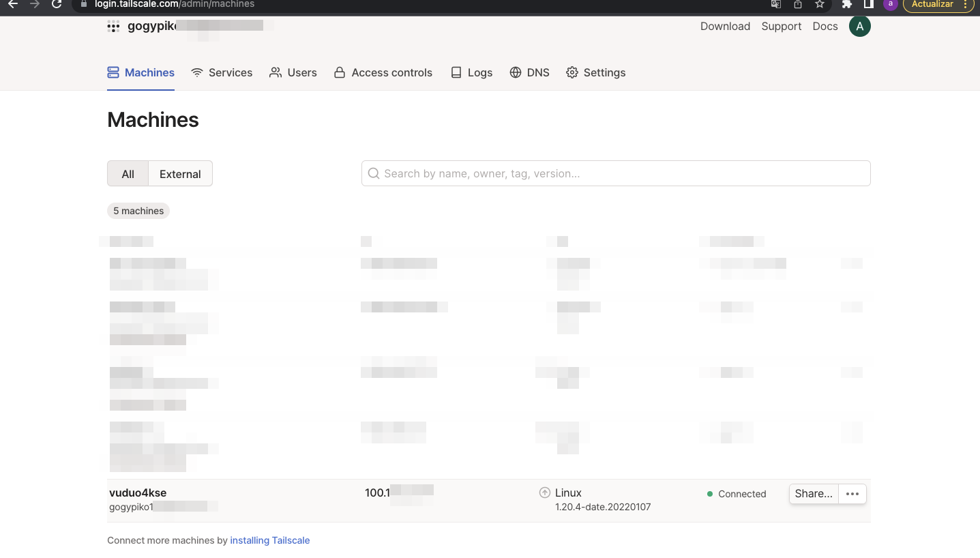Select the All machines filter
The height and width of the screenshot is (558, 980).
coord(128,174)
